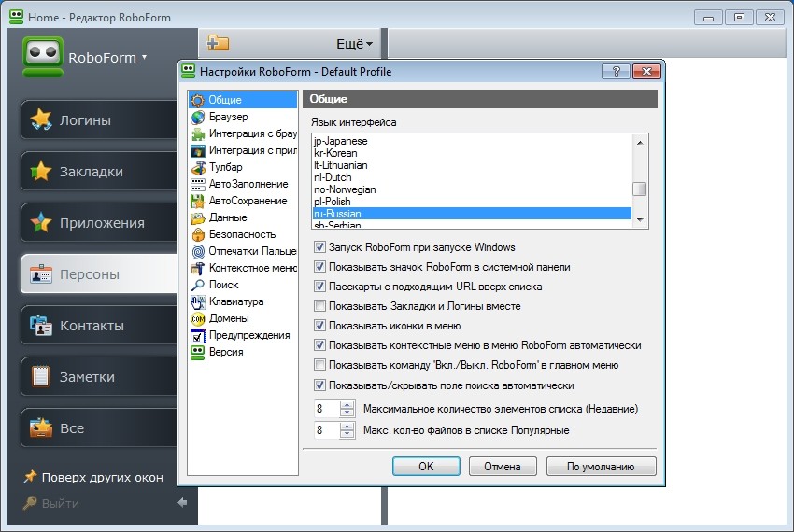Screen dimensions: 794x532
Task: Open the Общие settings category
Action: coord(243,100)
